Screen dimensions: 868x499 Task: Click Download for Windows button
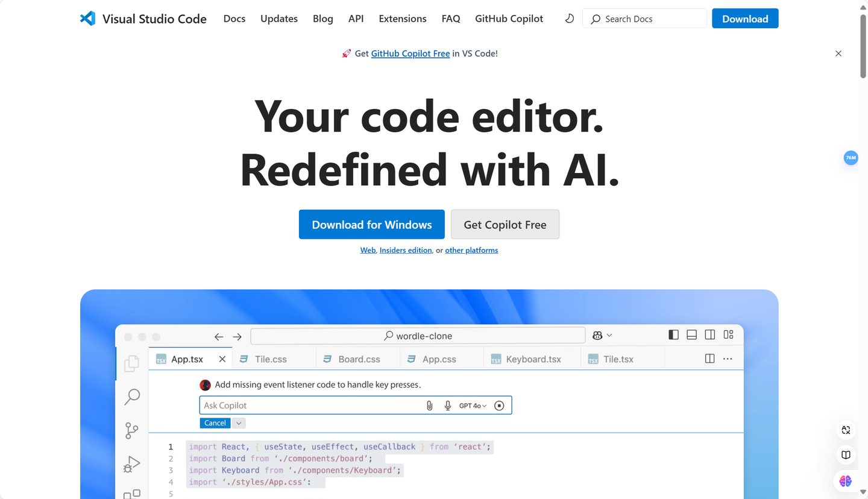click(372, 225)
